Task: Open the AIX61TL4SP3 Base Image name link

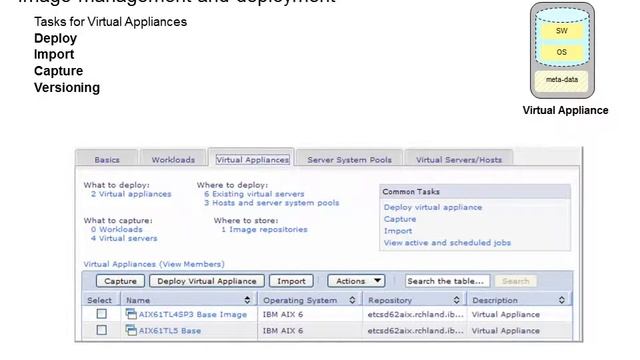Action: point(193,314)
